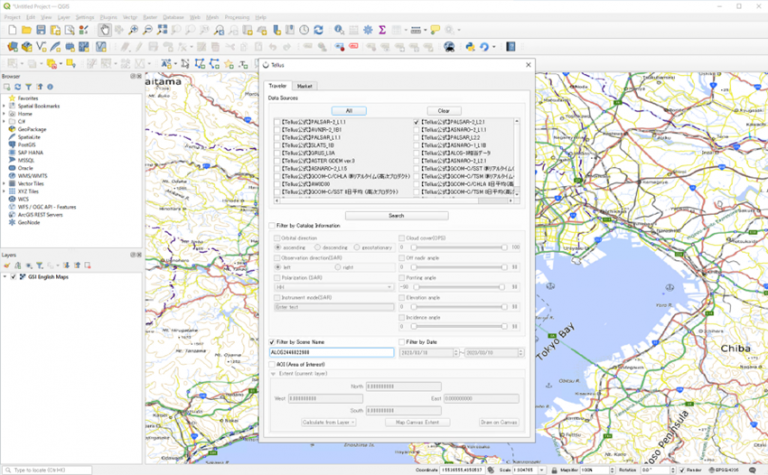The image size is (768, 475).
Task: Enable Filter by Catalog Information
Action: (x=272, y=226)
